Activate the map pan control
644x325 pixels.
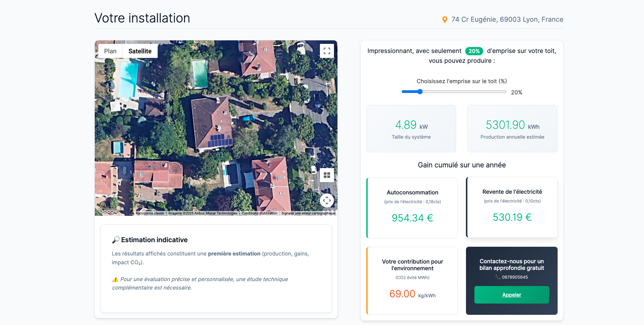click(x=327, y=200)
